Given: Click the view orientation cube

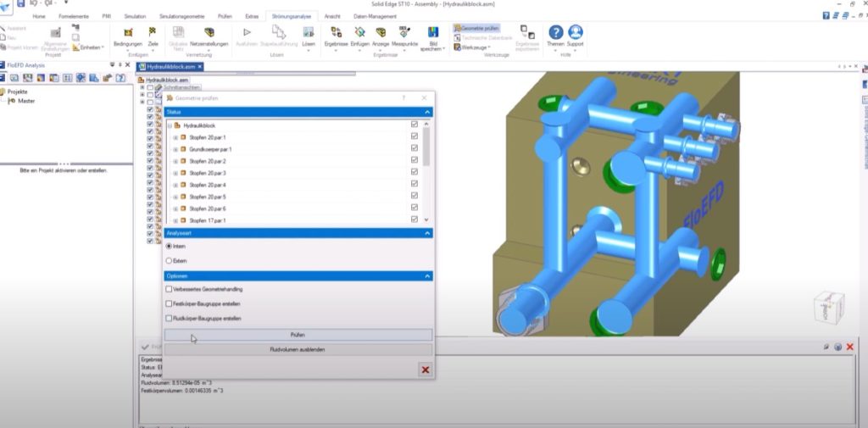Looking at the screenshot, I should point(829,308).
